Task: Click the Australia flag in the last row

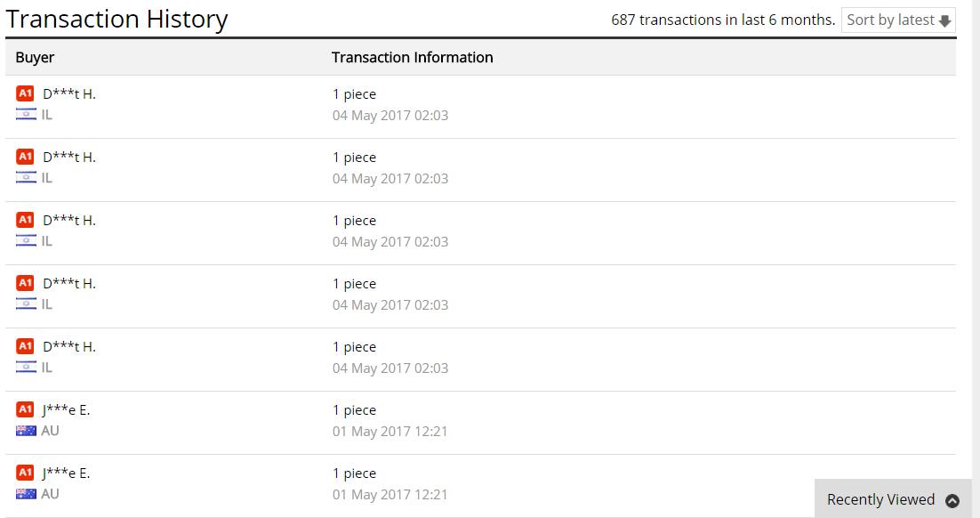Action: point(27,494)
